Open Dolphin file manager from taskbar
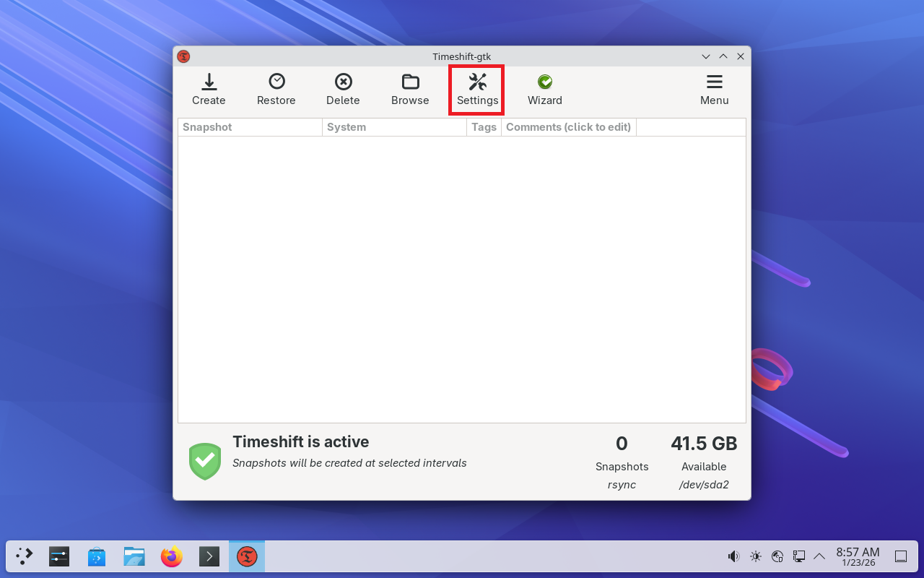Screen dimensions: 924x578 (134, 556)
